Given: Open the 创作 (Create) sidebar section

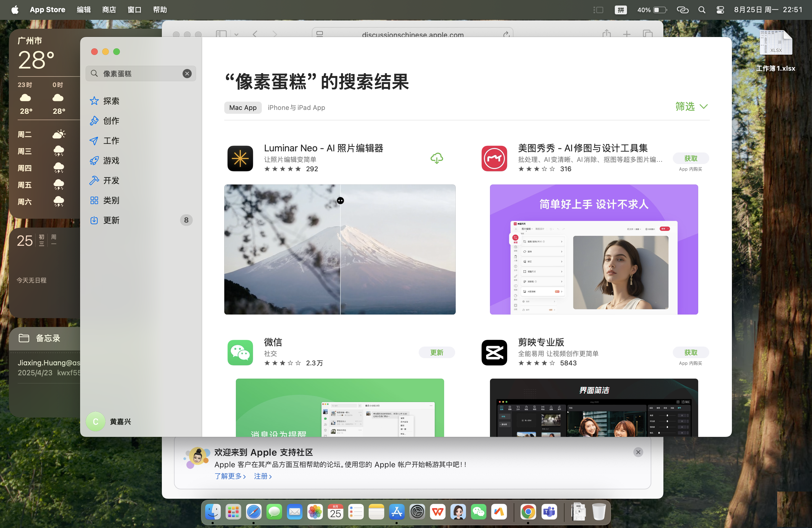Looking at the screenshot, I should (111, 121).
